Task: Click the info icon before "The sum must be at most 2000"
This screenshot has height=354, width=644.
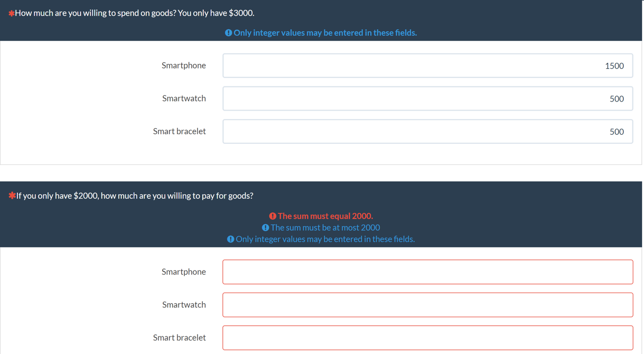Action: coord(266,227)
